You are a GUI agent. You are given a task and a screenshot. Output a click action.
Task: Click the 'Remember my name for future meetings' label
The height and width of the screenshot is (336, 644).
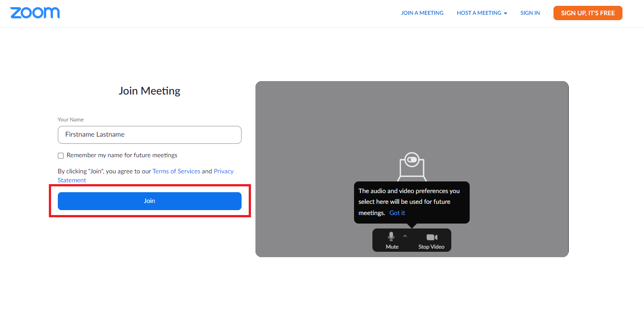point(122,155)
